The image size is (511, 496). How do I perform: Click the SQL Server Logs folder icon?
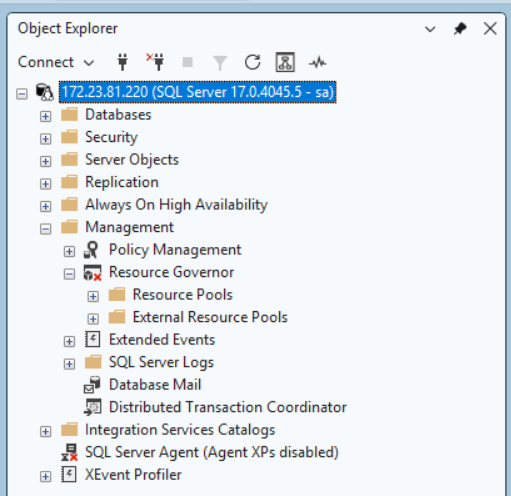tap(93, 362)
